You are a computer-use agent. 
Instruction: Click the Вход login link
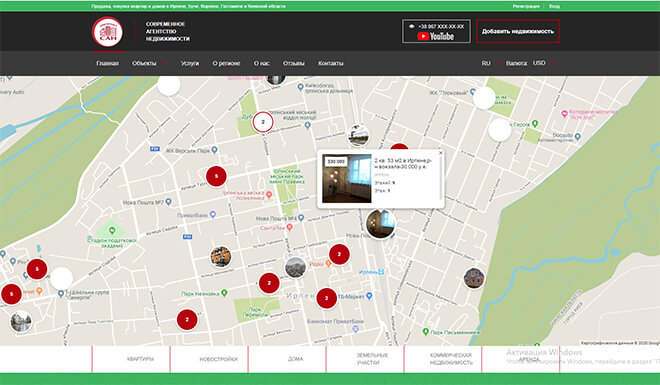pos(554,6)
